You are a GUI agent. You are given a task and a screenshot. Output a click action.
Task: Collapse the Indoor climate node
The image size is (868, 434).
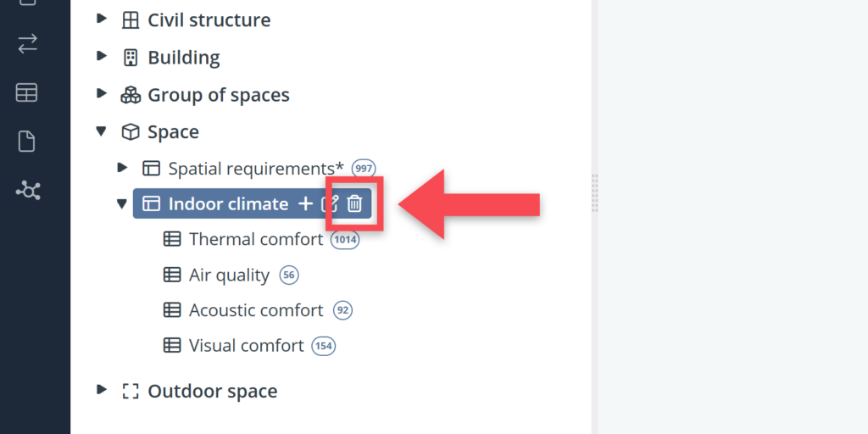122,203
